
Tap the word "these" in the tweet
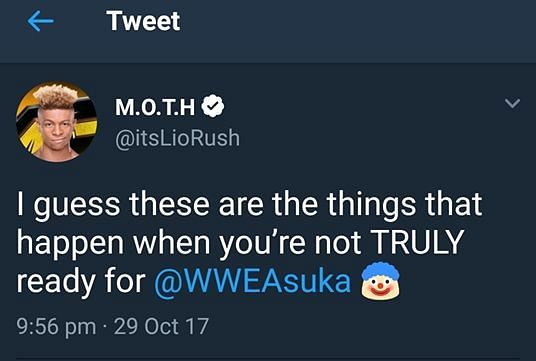169,203
